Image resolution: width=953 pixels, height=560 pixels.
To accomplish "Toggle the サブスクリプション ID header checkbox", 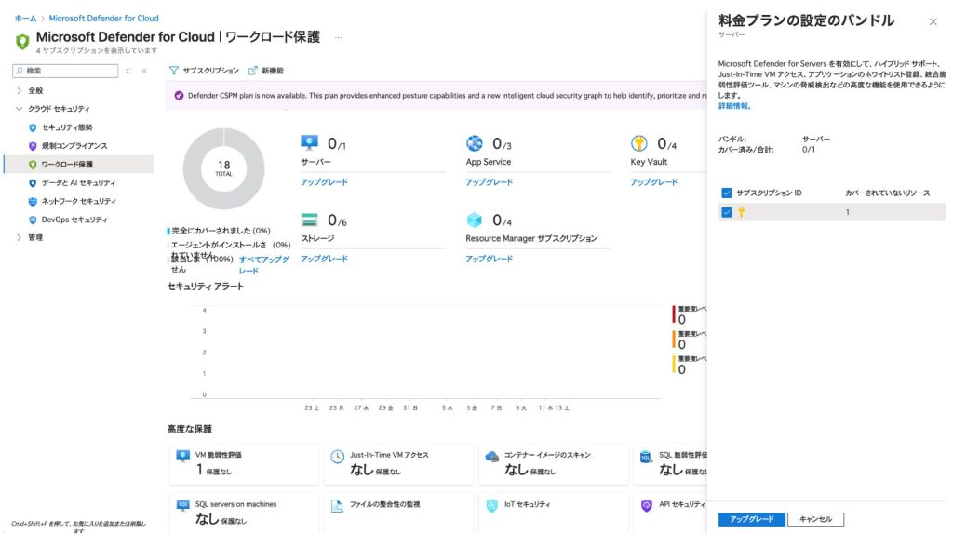I will (x=727, y=193).
